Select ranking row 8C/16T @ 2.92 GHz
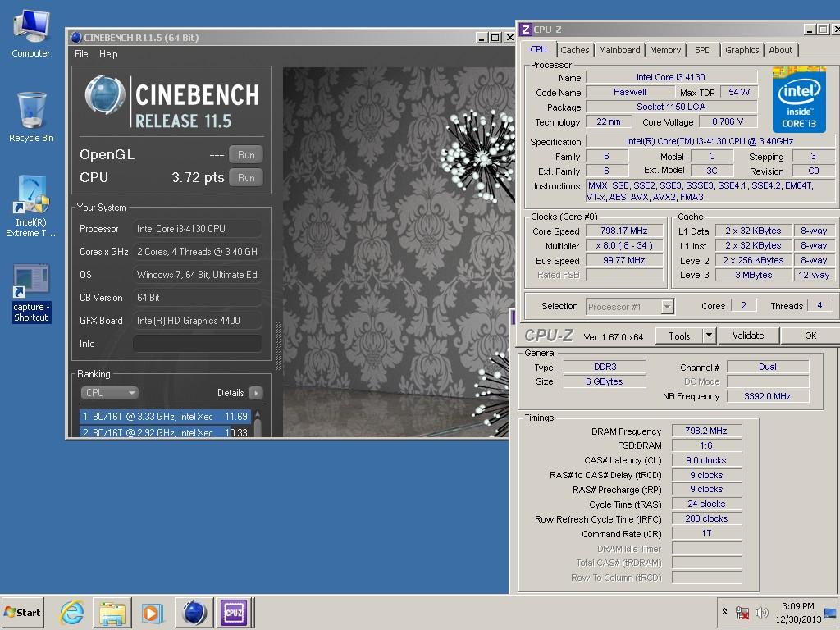Viewport: 840px width, 630px height. (165, 431)
